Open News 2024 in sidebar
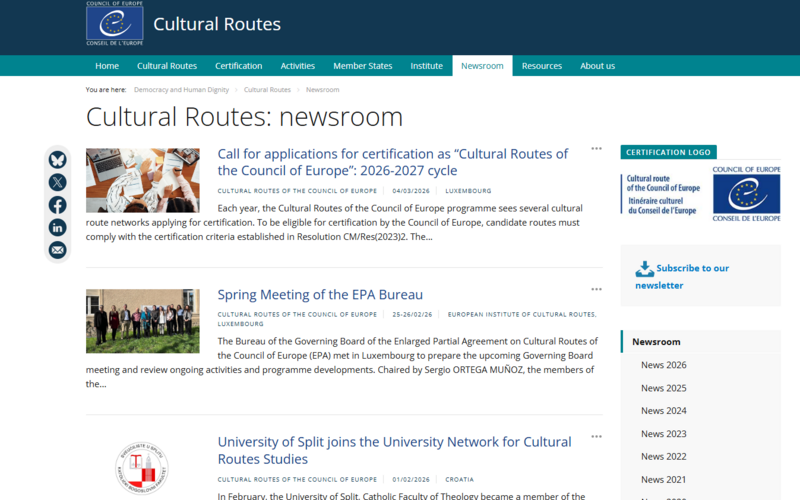 point(663,411)
